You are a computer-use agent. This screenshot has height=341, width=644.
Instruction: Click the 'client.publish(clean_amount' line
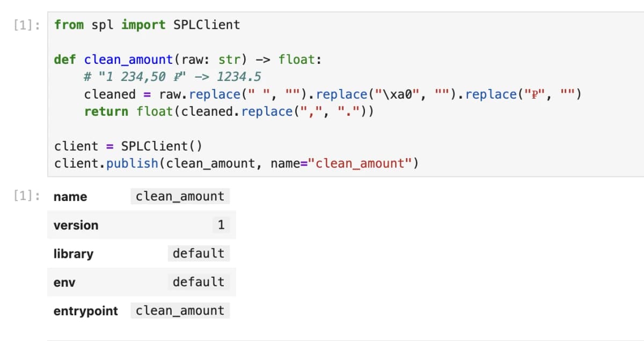pos(236,164)
